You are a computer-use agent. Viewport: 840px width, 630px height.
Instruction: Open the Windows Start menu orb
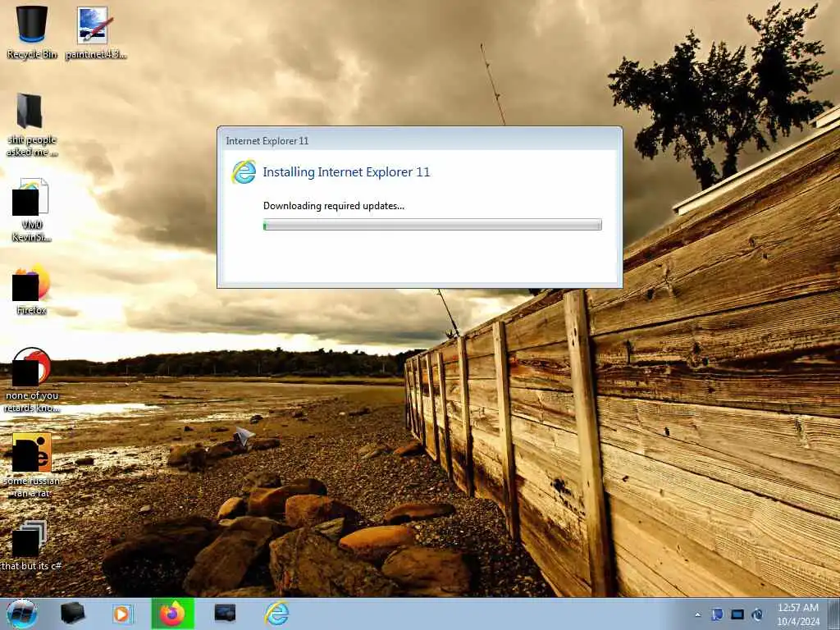pos(22,614)
